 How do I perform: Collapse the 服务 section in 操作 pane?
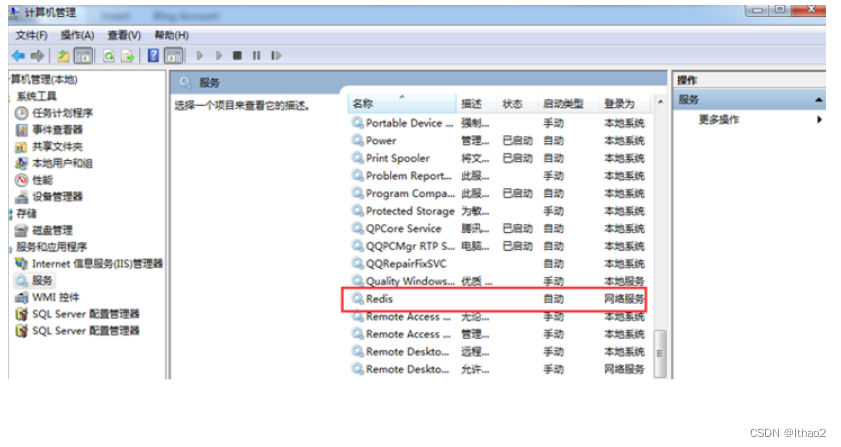(818, 100)
